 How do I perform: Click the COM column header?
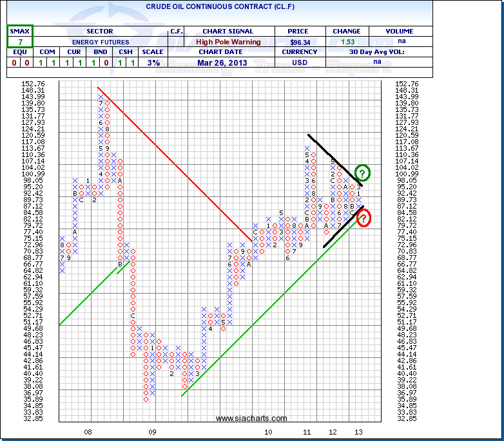tap(48, 52)
